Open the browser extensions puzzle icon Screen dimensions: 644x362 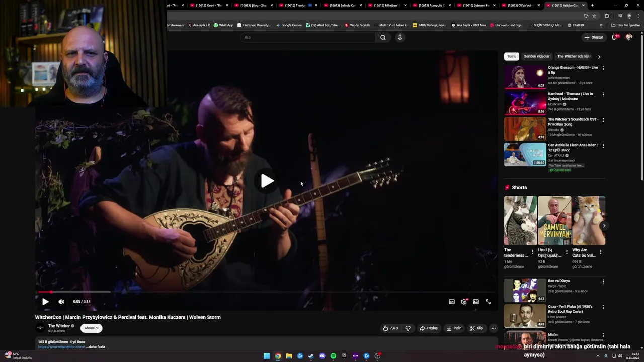click(x=607, y=16)
